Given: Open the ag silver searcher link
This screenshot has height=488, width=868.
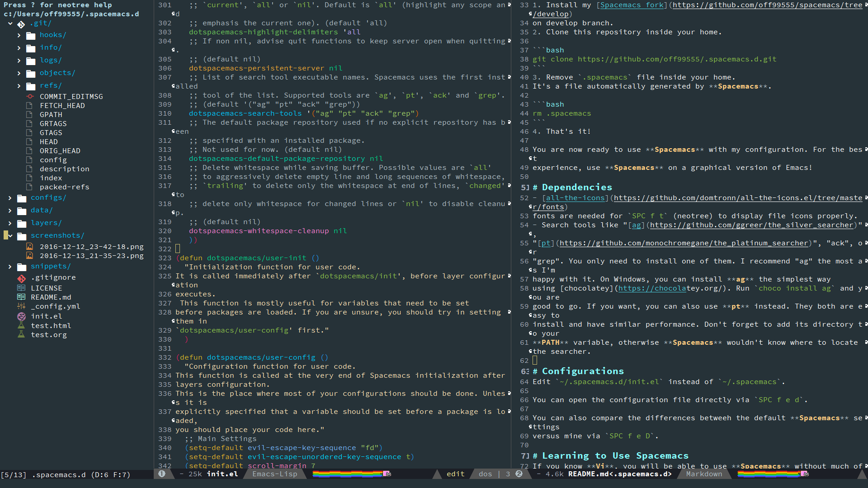Looking at the screenshot, I should coord(636,225).
